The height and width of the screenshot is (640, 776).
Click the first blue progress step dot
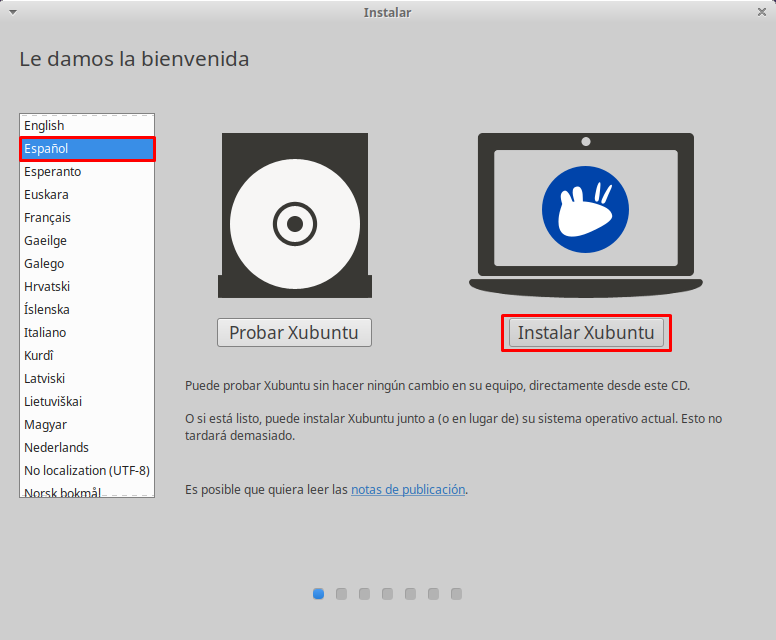pos(319,594)
